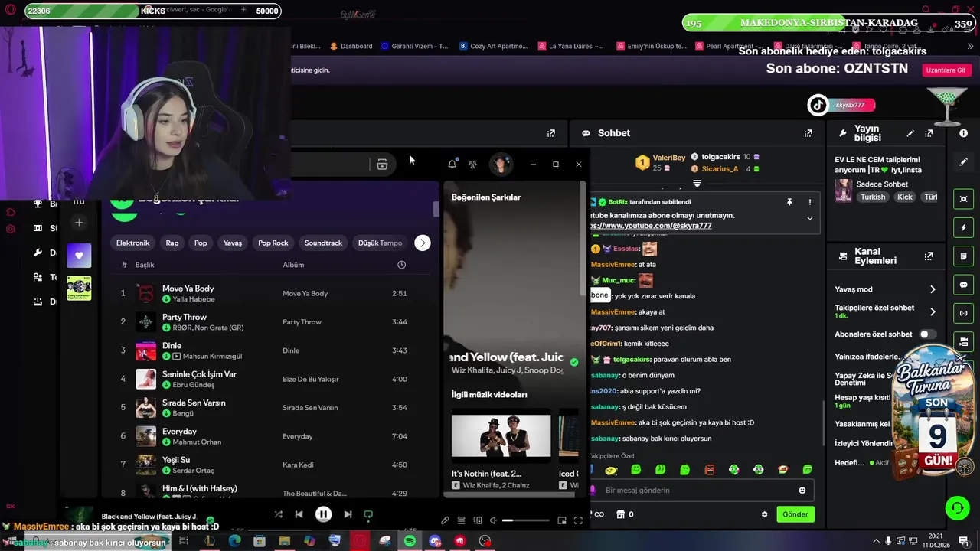Send message with Gönder button
The height and width of the screenshot is (551, 980).
coord(795,514)
